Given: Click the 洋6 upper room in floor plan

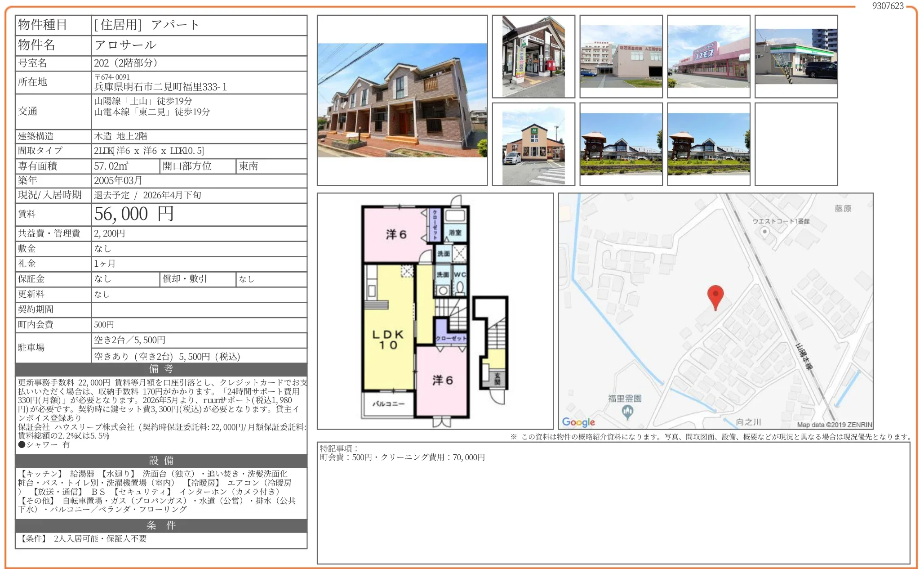Looking at the screenshot, I should click(396, 234).
